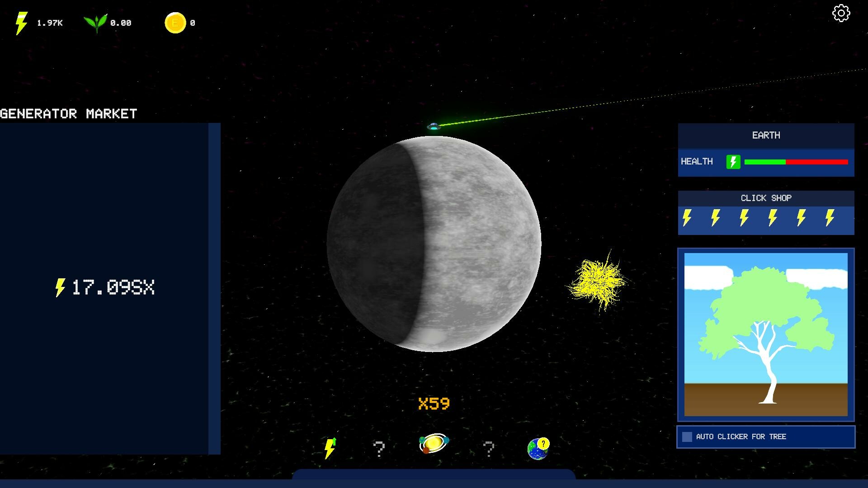
Task: Click the green plant leaf icon
Action: [96, 23]
